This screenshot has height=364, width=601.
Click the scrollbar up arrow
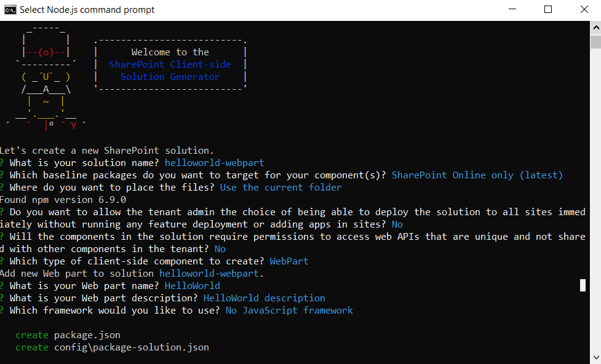[595, 26]
